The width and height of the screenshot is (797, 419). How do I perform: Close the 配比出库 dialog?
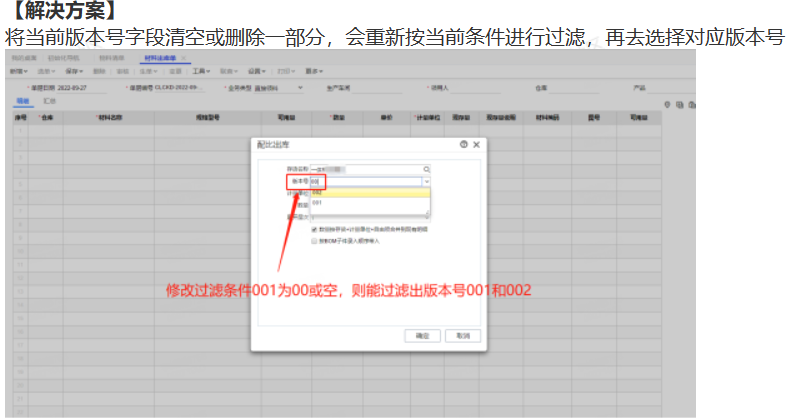[x=476, y=145]
